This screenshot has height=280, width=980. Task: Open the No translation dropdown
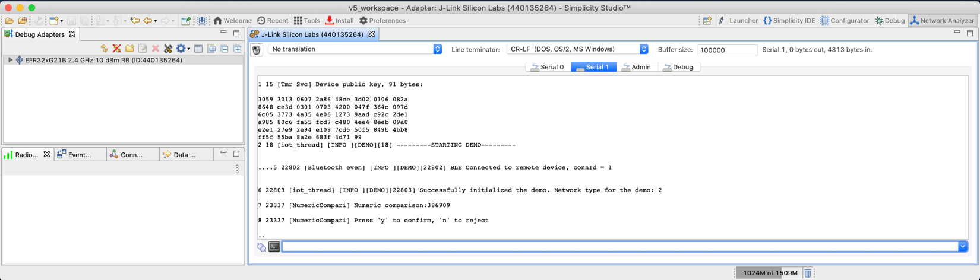[355, 49]
